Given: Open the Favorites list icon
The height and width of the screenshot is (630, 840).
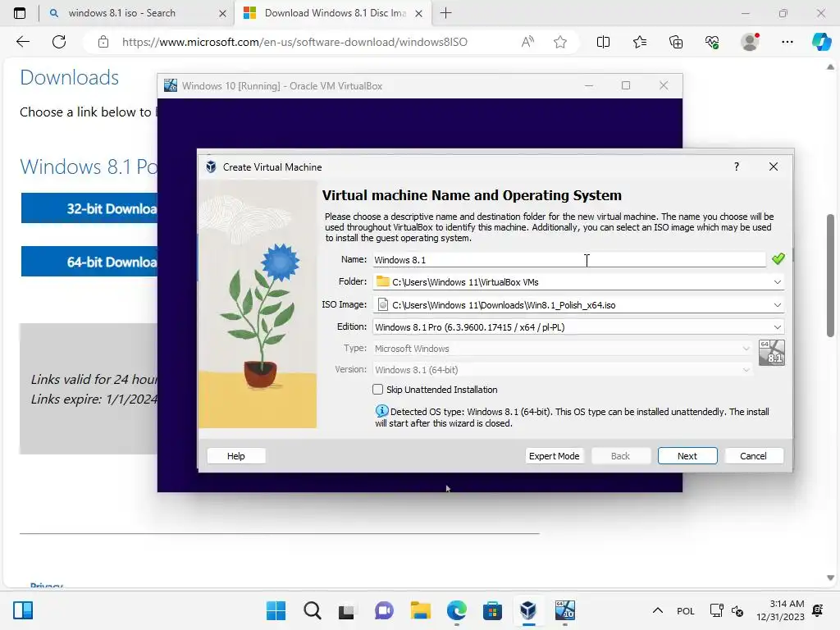Looking at the screenshot, I should coord(640,42).
